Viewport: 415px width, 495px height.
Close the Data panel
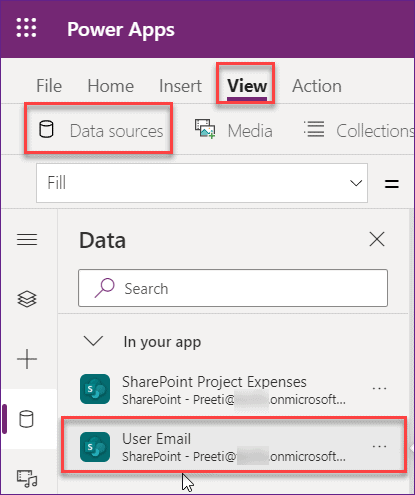(377, 239)
